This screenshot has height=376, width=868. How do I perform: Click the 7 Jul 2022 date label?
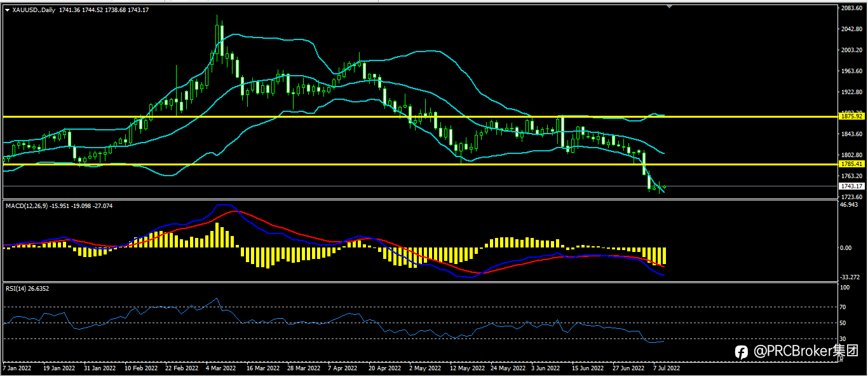(x=667, y=368)
